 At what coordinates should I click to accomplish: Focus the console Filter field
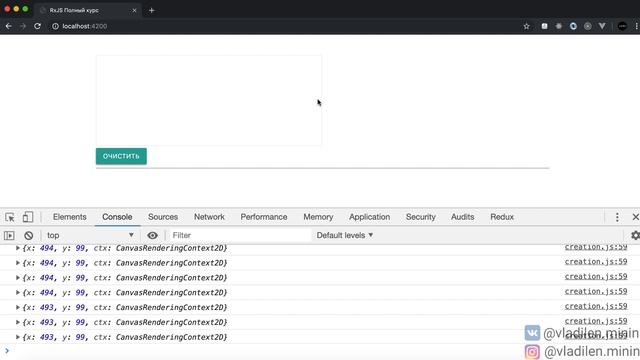pos(240,236)
